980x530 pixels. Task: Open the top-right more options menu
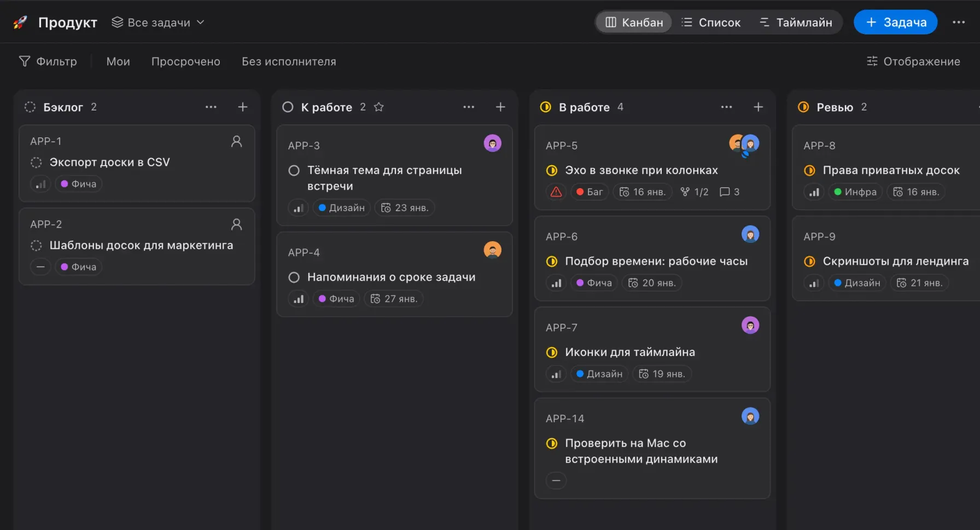coord(959,22)
